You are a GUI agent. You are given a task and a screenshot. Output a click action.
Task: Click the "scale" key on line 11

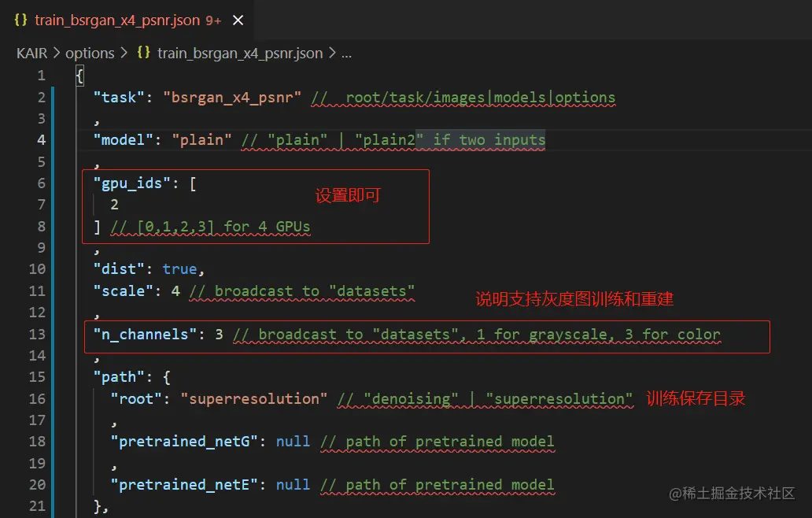(123, 290)
